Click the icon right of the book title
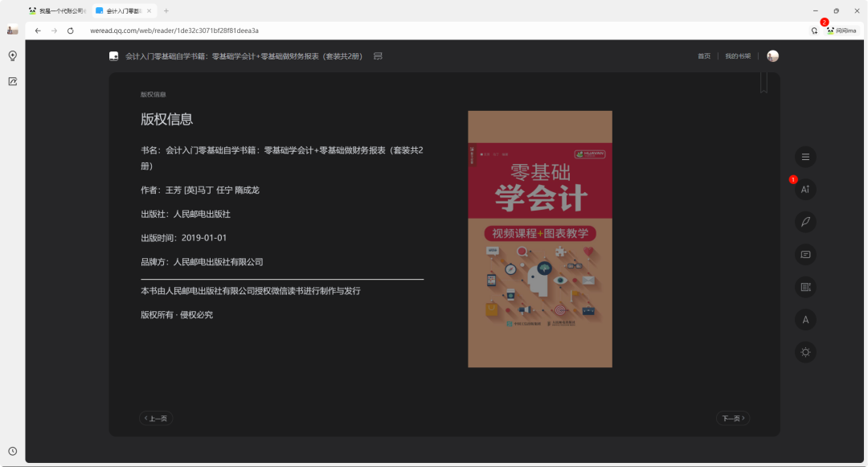868x467 pixels. click(378, 56)
